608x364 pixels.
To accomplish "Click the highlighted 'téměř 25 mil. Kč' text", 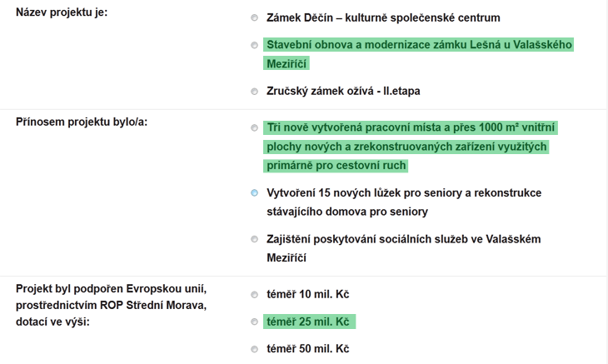I will [308, 322].
